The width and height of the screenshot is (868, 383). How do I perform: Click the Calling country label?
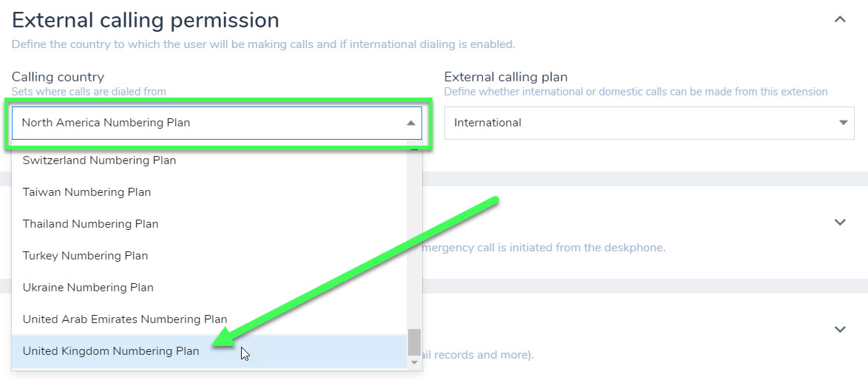coord(58,77)
